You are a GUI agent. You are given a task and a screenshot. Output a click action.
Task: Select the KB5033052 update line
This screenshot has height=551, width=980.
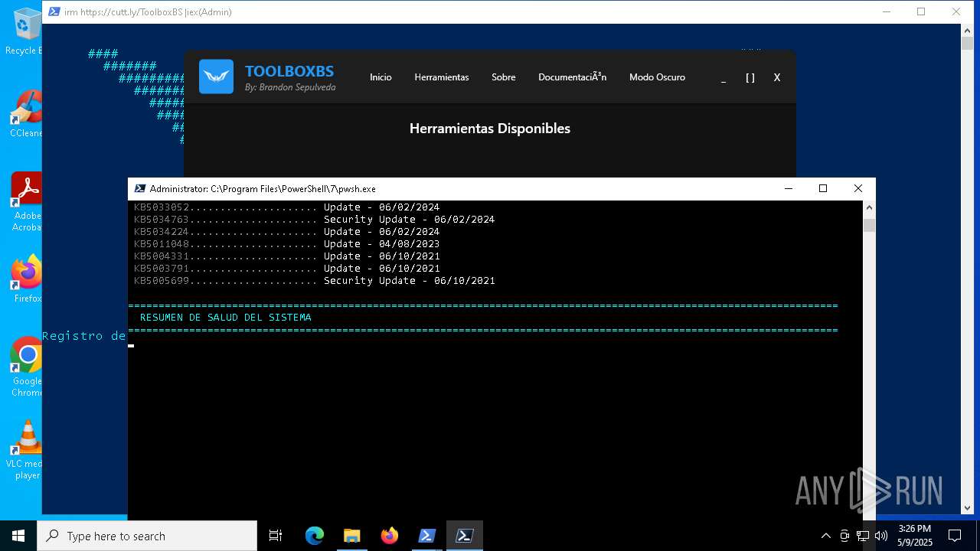[286, 207]
